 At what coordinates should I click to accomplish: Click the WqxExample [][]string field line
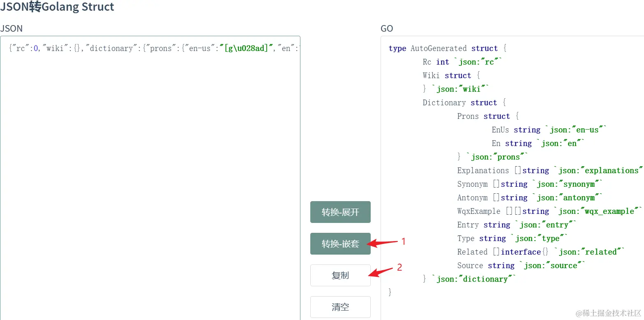pyautogui.click(x=549, y=211)
